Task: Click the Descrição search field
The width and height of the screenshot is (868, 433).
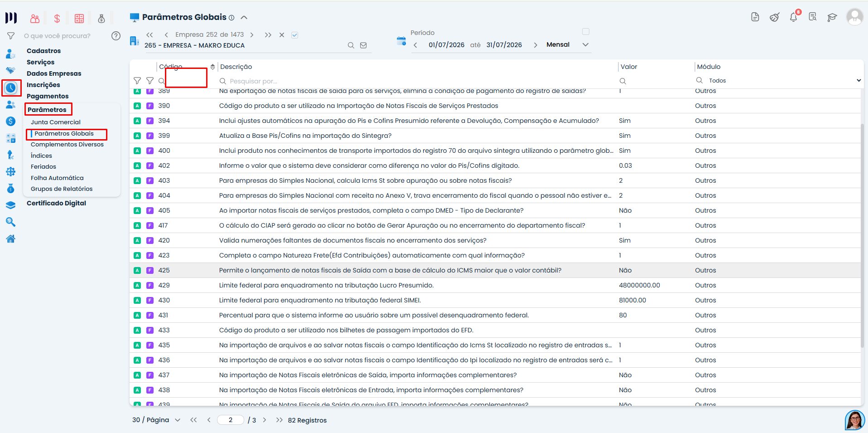Action: click(417, 81)
